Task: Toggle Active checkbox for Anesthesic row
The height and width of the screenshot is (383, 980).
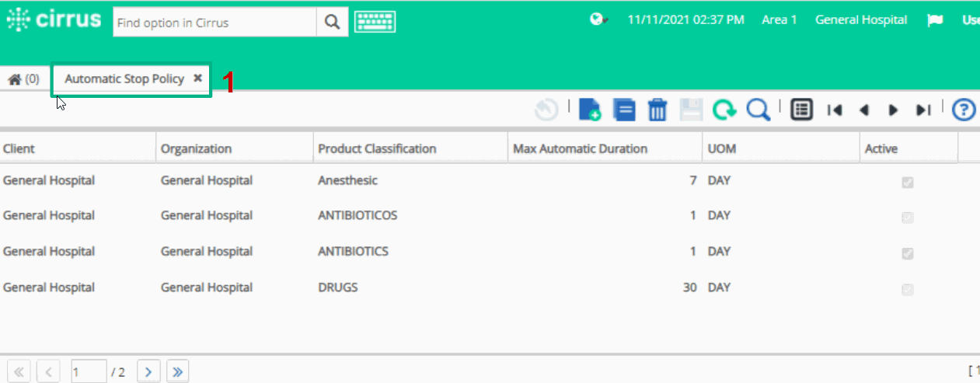Action: pyautogui.click(x=907, y=183)
